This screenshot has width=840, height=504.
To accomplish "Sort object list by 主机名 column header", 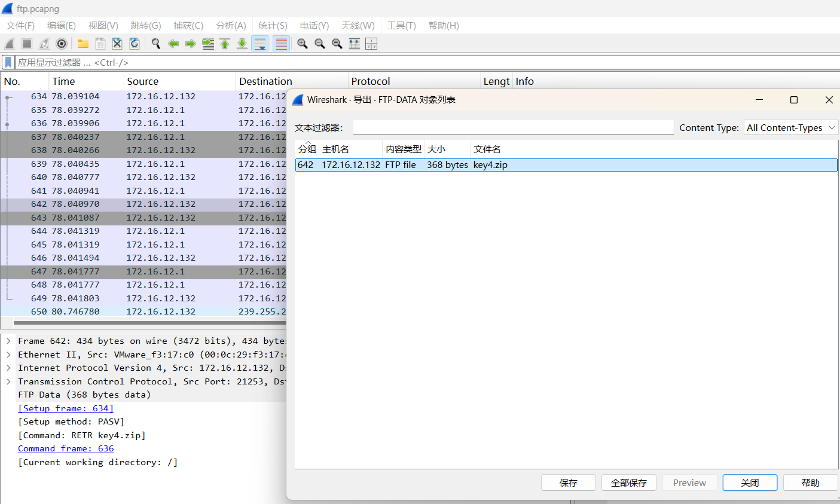I will tap(350, 149).
